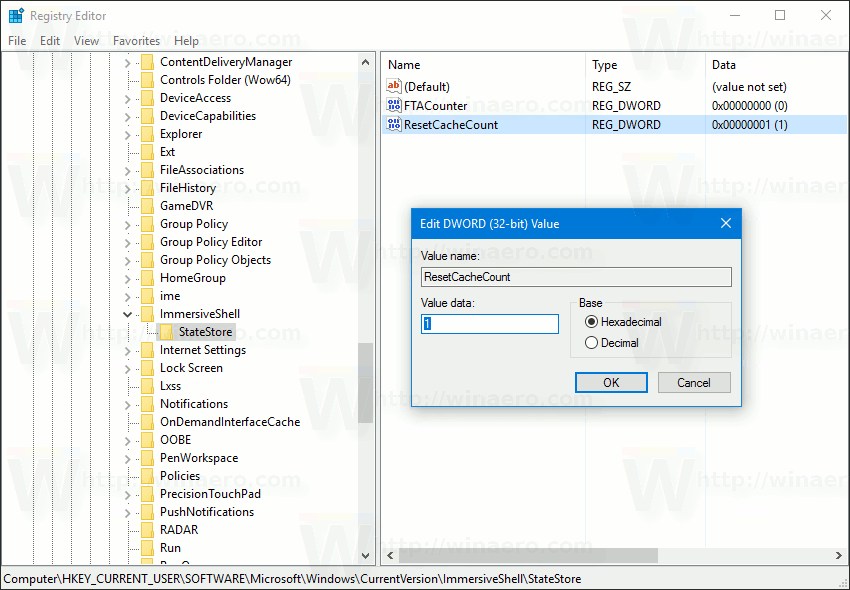Expand the ContentDeliveryManager key
This screenshot has width=850, height=590.
tap(127, 63)
